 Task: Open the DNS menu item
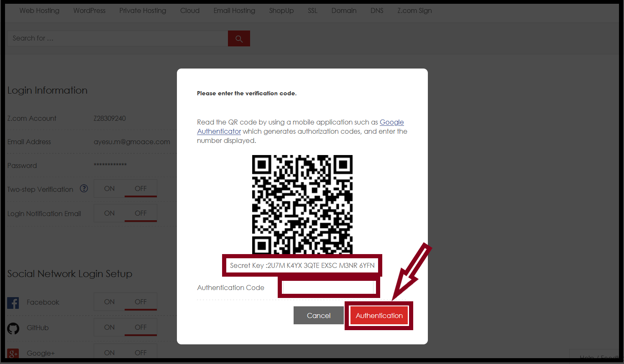(x=377, y=10)
